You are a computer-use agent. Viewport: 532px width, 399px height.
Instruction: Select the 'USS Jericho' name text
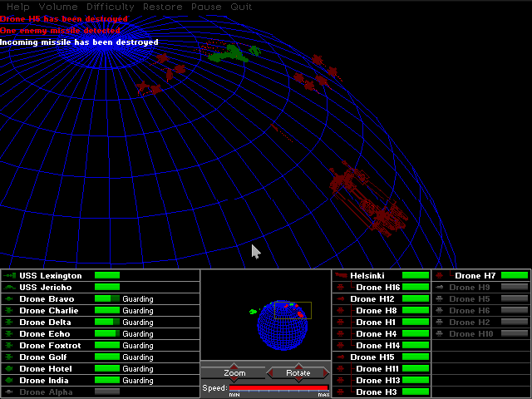point(46,288)
